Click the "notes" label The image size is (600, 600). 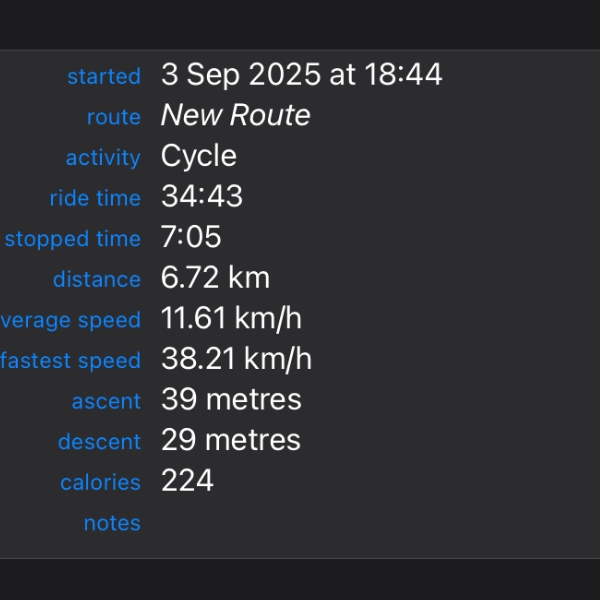[x=112, y=523]
